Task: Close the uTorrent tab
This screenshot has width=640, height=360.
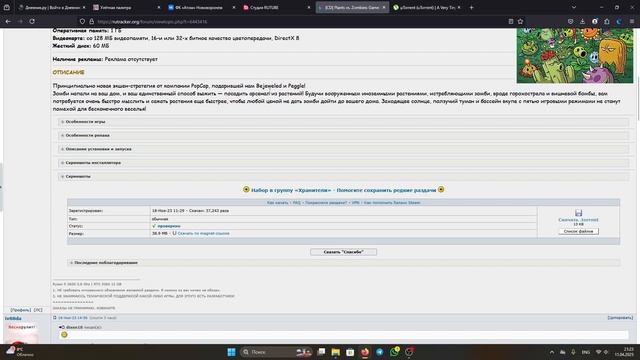Action: coord(459,7)
